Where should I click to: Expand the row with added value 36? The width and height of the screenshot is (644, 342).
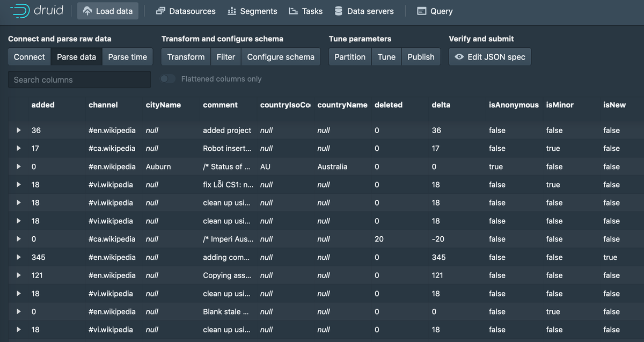[19, 130]
